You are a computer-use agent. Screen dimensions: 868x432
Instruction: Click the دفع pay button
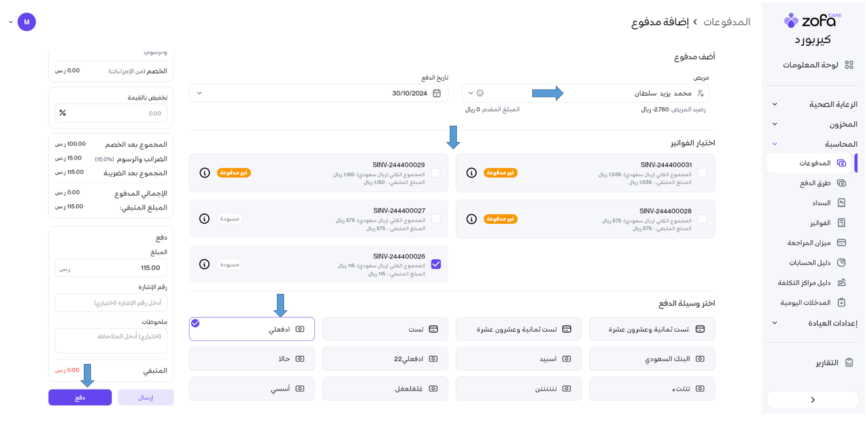pos(80,397)
